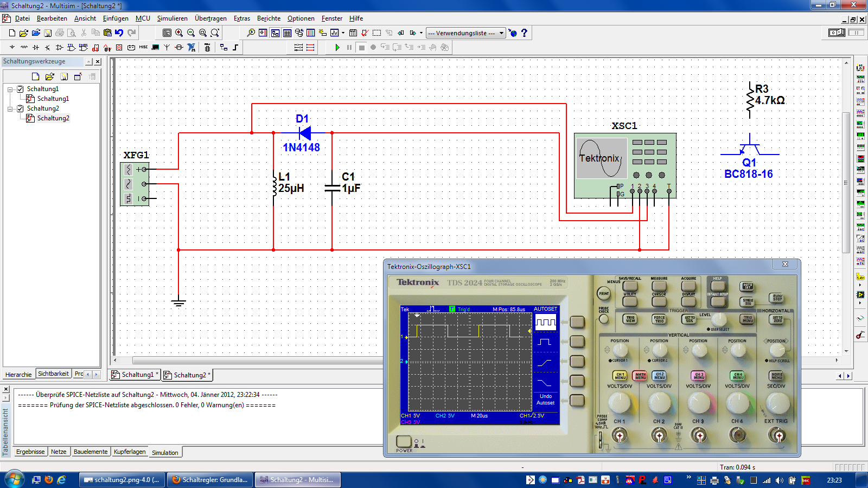Toggle oscilloscope POWER button
Screen dimensions: 868x488
pyautogui.click(x=404, y=441)
